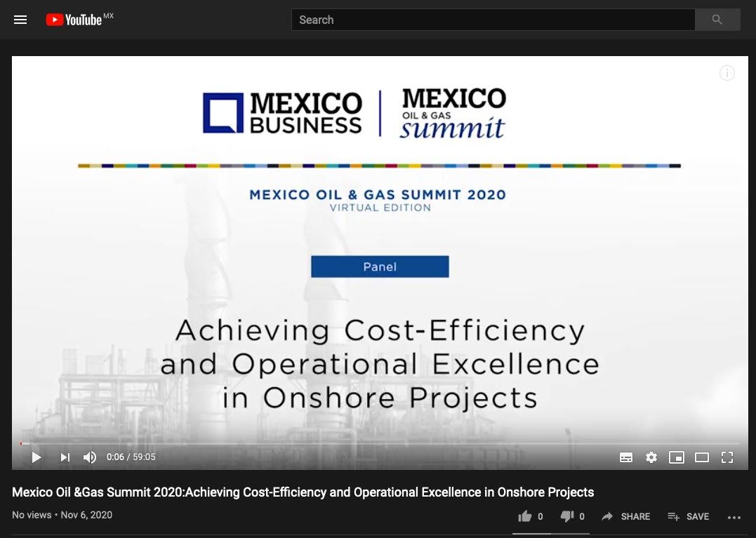756x538 pixels.
Task: Enter full screen mode
Action: tap(727, 457)
